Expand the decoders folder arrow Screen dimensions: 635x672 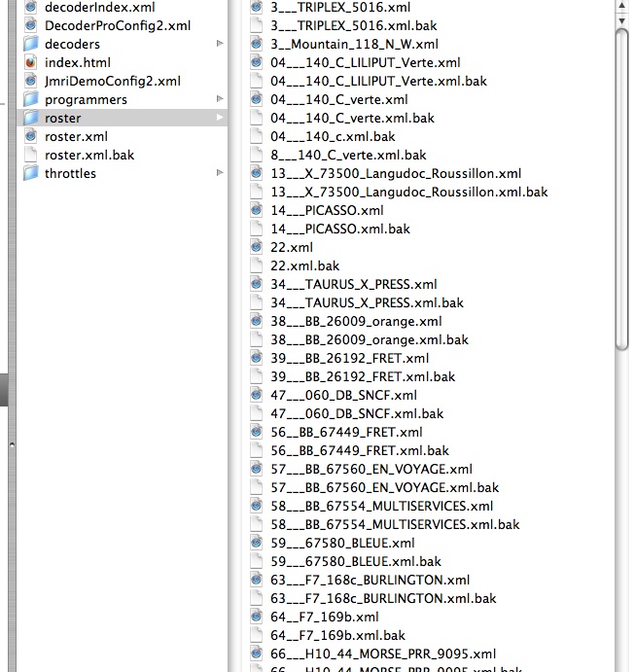point(220,44)
